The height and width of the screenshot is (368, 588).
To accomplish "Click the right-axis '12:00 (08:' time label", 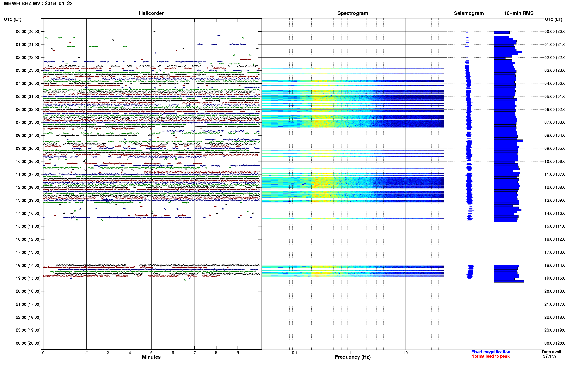I will [554, 187].
